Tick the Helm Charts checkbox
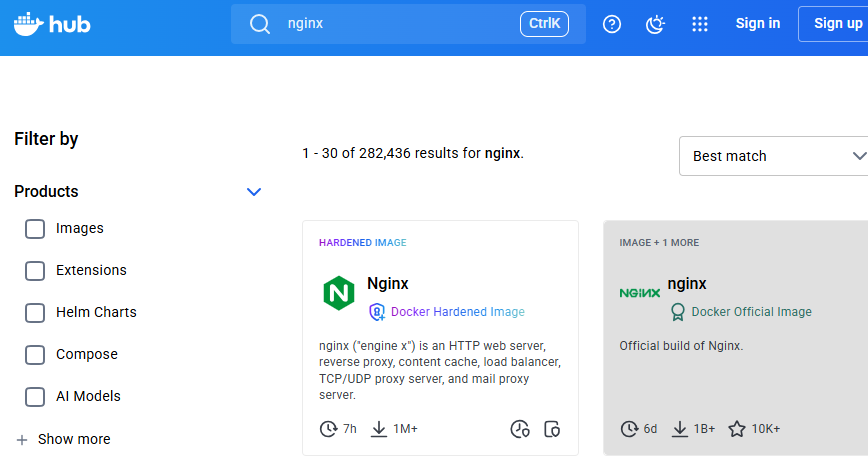The height and width of the screenshot is (459, 868). click(x=35, y=313)
